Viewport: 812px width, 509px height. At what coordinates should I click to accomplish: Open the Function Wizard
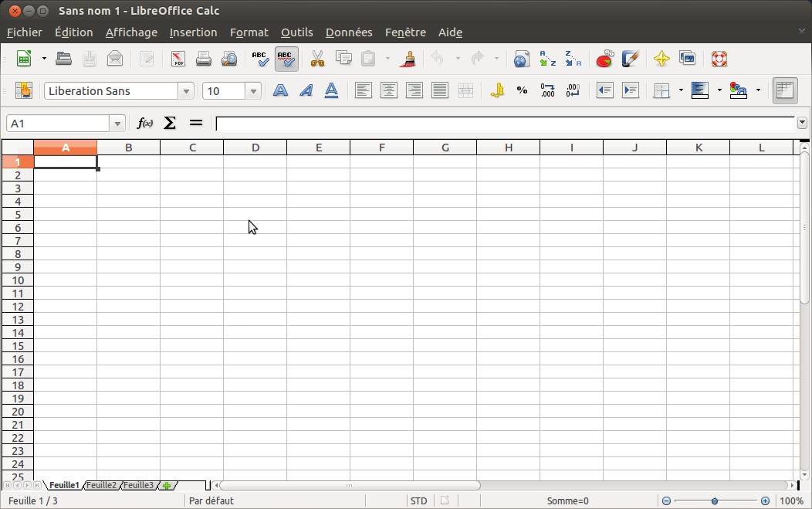click(144, 123)
